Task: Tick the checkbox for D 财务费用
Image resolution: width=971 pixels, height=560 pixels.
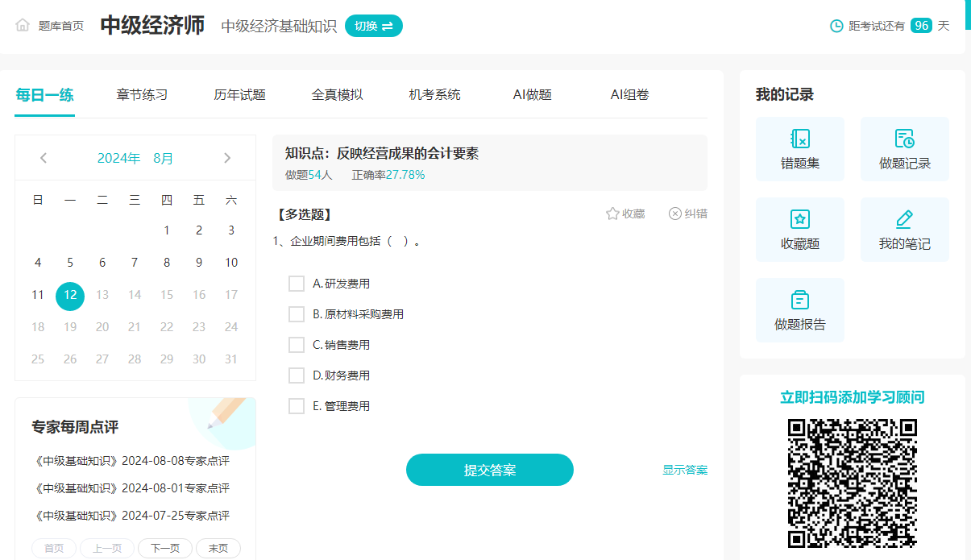Action: (x=297, y=375)
